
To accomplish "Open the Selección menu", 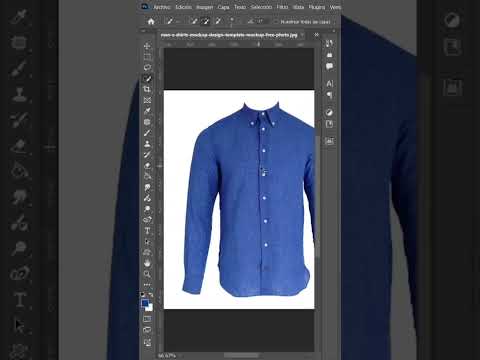I will [x=261, y=7].
